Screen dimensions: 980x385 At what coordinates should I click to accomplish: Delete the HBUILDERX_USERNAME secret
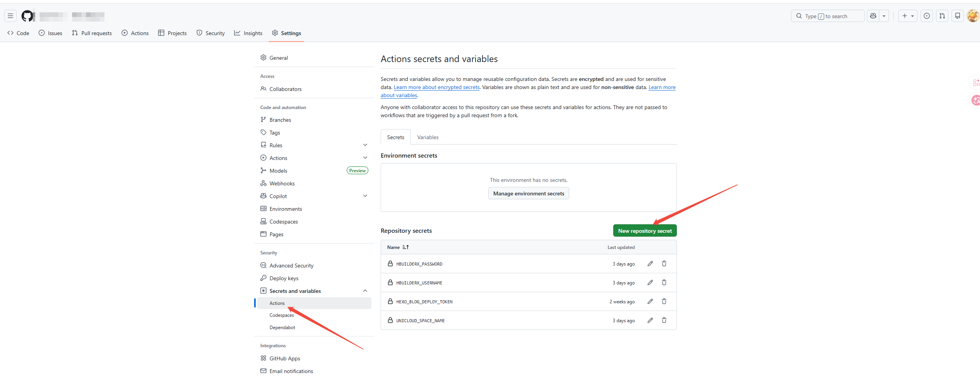point(664,282)
